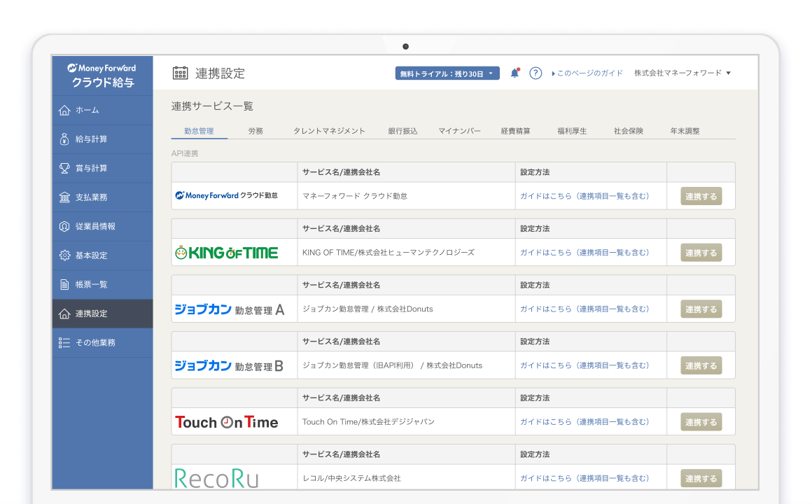Screen dimensions: 812x504
Task: Select the highlighted 連携設定 sidebar item
Action: click(x=102, y=314)
